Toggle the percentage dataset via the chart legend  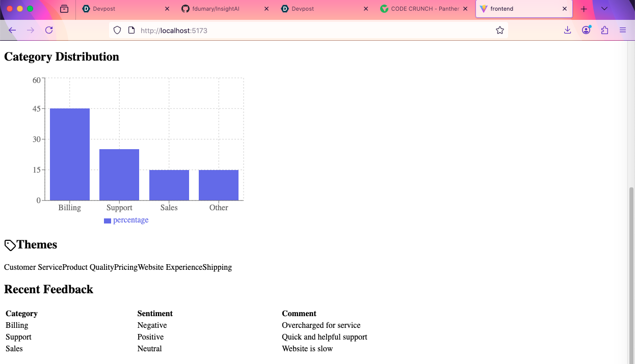click(x=126, y=220)
